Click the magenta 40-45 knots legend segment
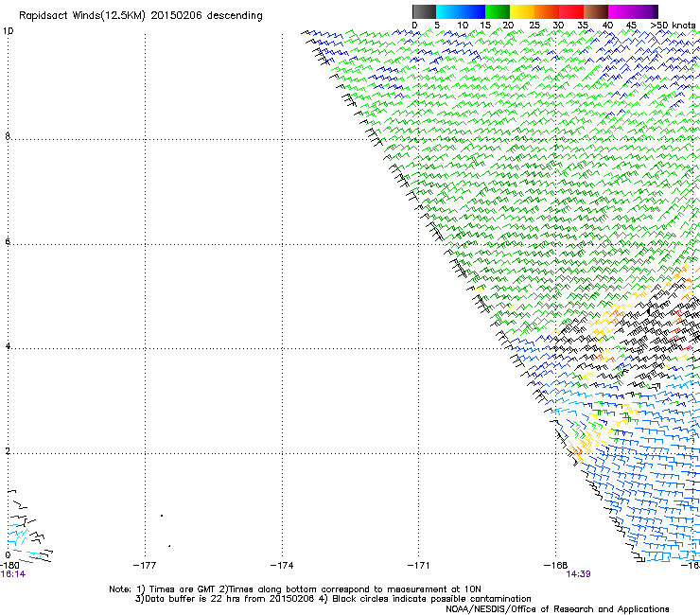The height and width of the screenshot is (615, 700). point(621,11)
